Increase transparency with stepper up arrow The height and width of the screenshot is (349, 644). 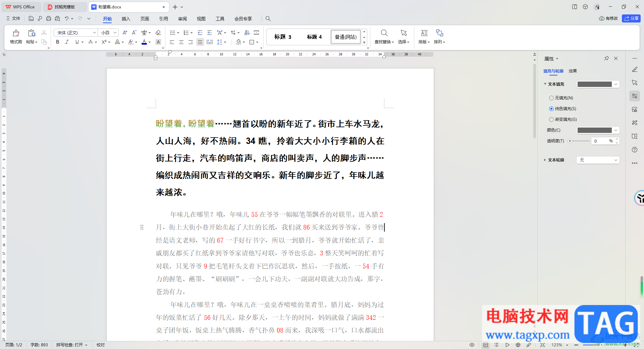pyautogui.click(x=616, y=139)
